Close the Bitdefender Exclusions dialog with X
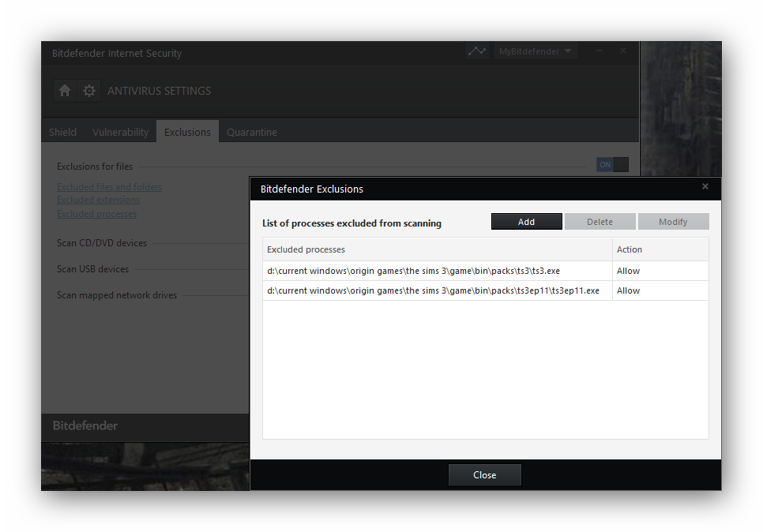 705,186
